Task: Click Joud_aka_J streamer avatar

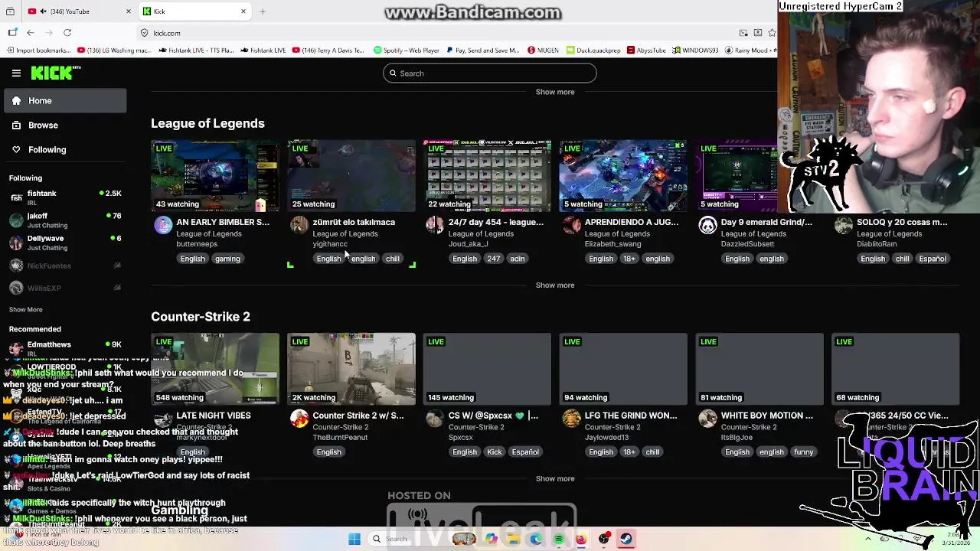Action: pos(435,225)
